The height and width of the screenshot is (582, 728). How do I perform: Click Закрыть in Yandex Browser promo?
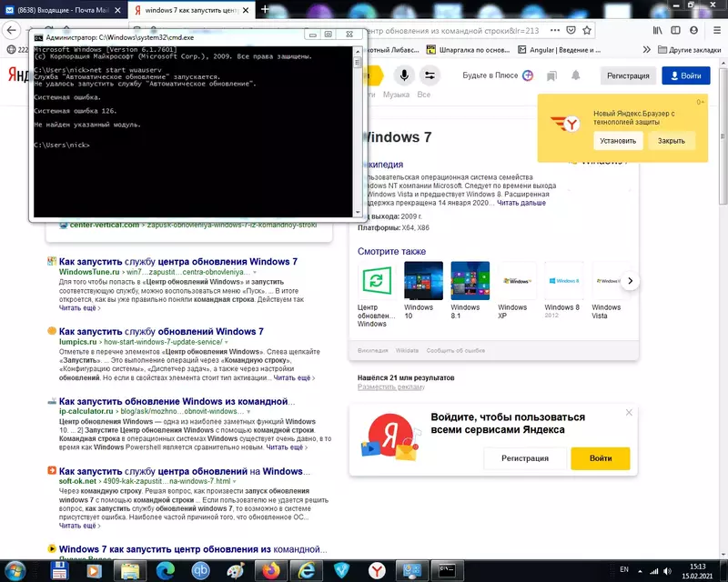[x=671, y=141]
